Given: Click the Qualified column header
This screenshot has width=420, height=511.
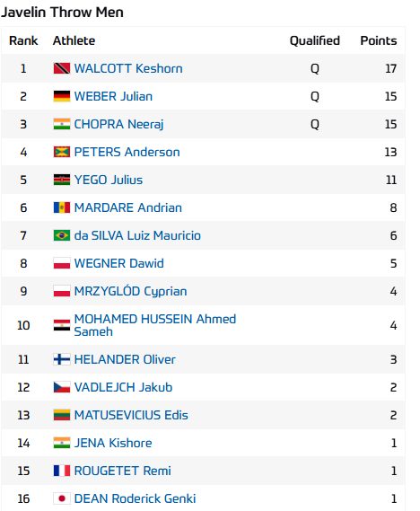Looking at the screenshot, I should coord(314,40).
